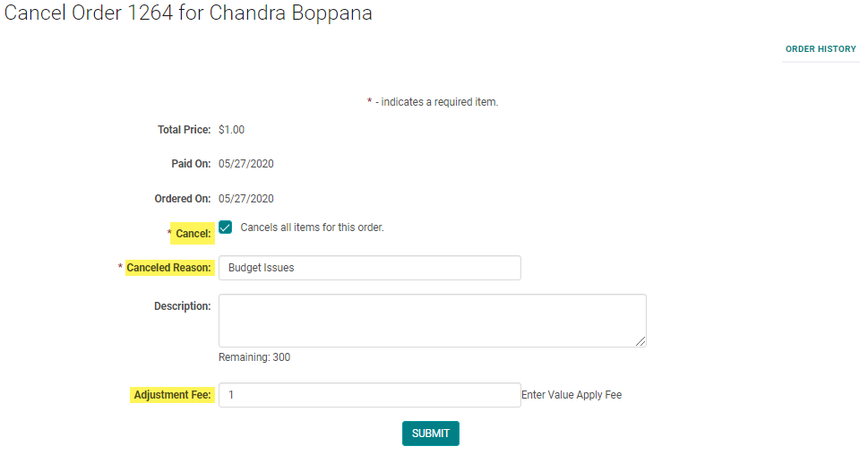Click the "Enter Value Apply Fee" hint

(572, 395)
